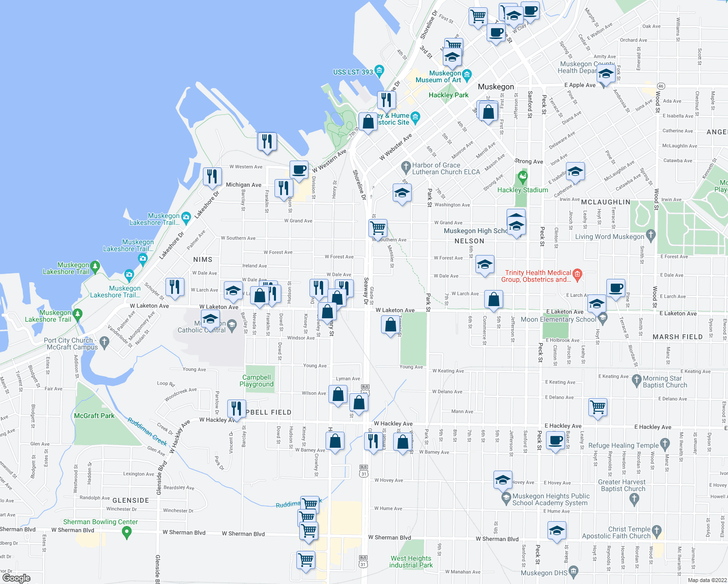Select the school pin near Washington Ave
Screen dimensions: 728x584
pyautogui.click(x=402, y=194)
